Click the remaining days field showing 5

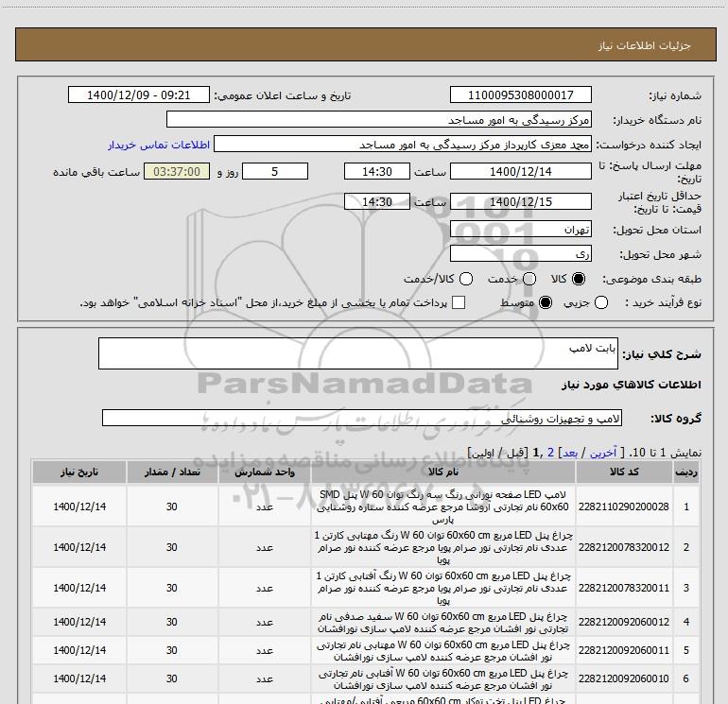pos(275,171)
